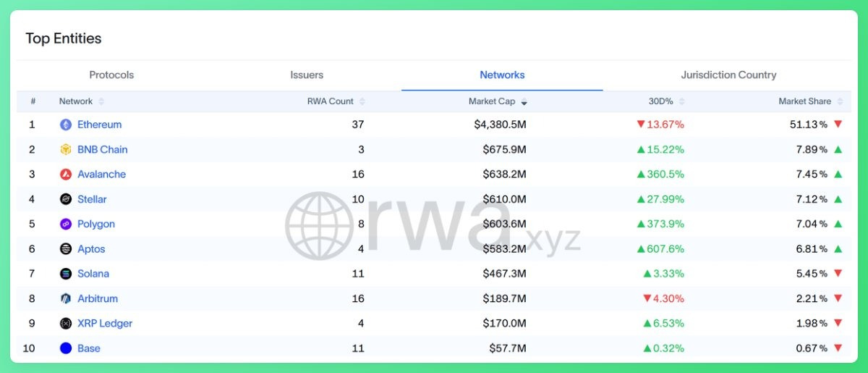The height and width of the screenshot is (373, 868).
Task: Click the Aptos market cap $583.2M
Action: tap(505, 248)
